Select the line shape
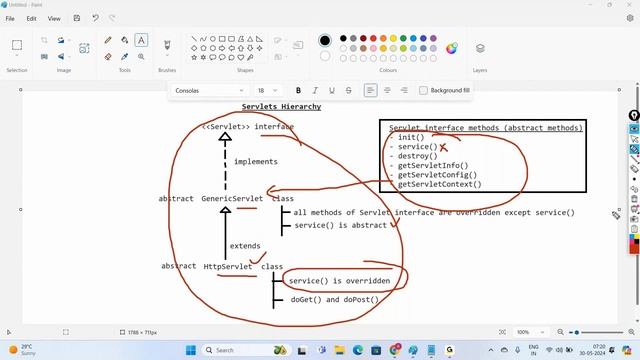The height and width of the screenshot is (360, 640). [x=194, y=39]
